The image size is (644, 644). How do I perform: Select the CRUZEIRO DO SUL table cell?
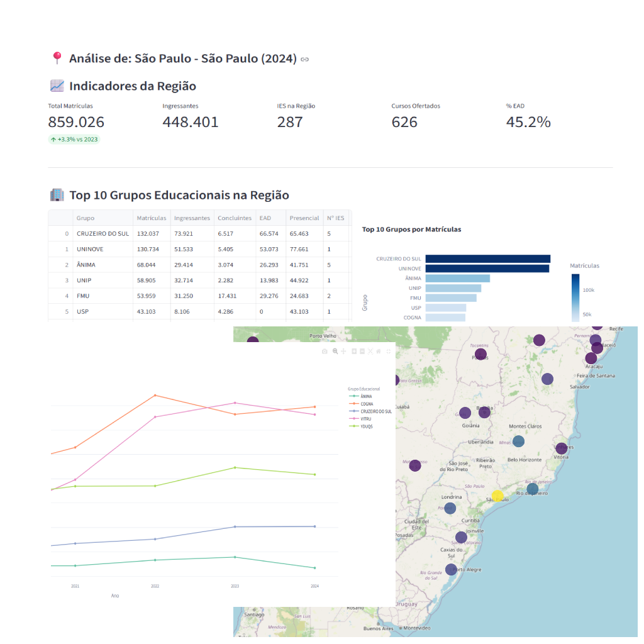click(103, 234)
